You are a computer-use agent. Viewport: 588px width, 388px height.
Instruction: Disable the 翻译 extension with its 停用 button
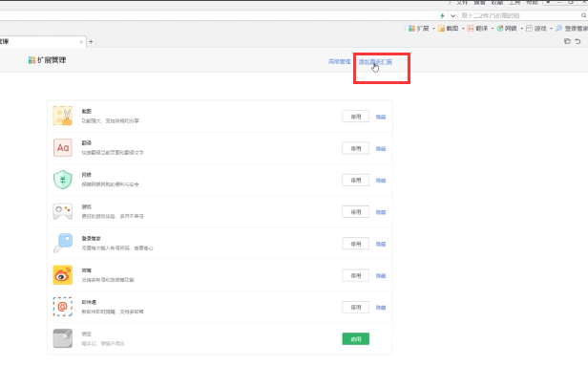click(x=355, y=148)
